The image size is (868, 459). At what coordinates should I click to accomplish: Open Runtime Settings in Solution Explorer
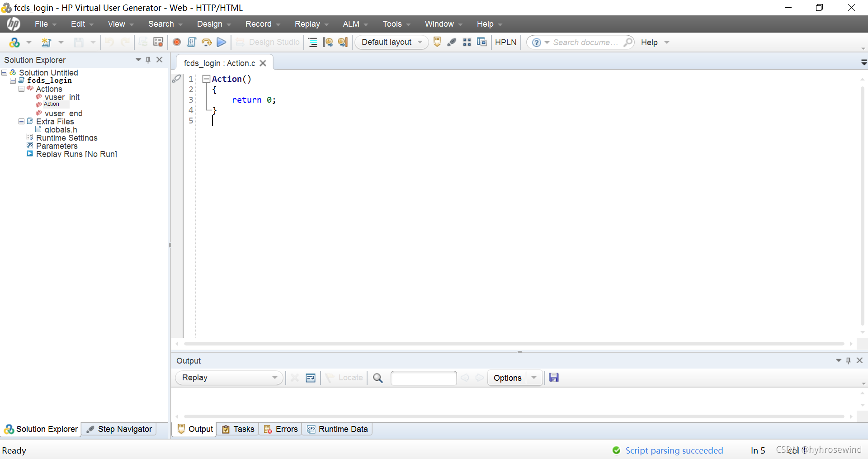pos(66,138)
